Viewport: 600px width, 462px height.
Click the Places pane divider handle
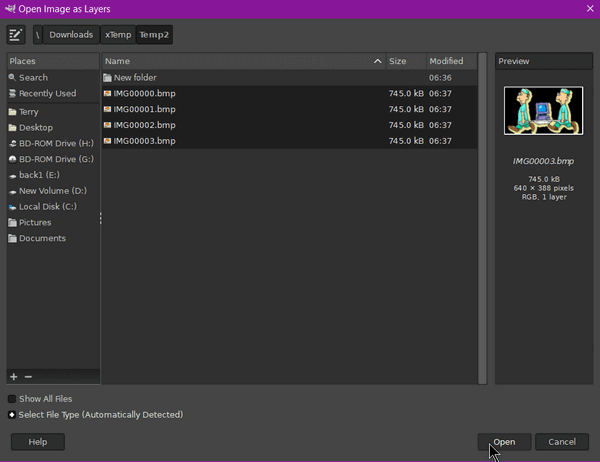(x=101, y=218)
